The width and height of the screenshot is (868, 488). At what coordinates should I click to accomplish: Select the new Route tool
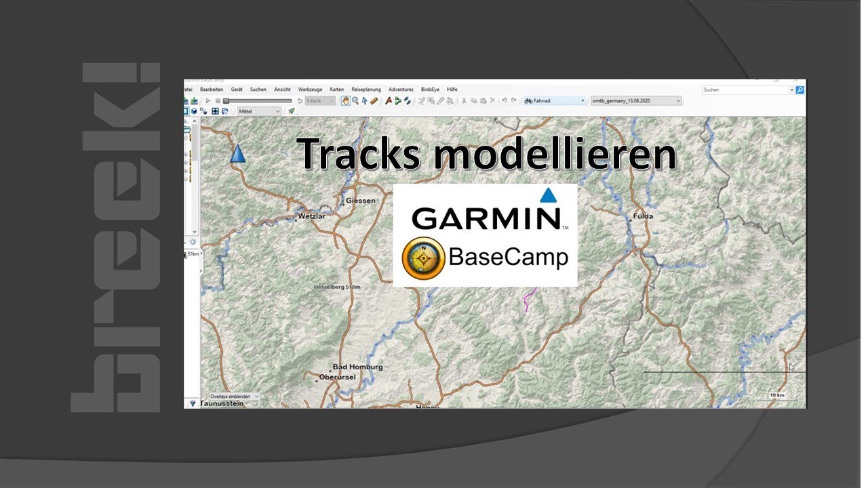[398, 100]
